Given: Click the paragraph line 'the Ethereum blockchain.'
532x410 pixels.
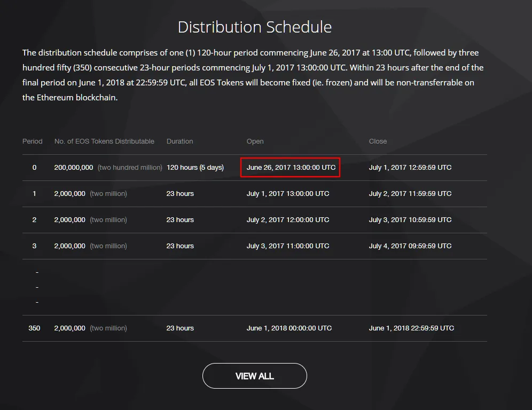Looking at the screenshot, I should 70,98.
